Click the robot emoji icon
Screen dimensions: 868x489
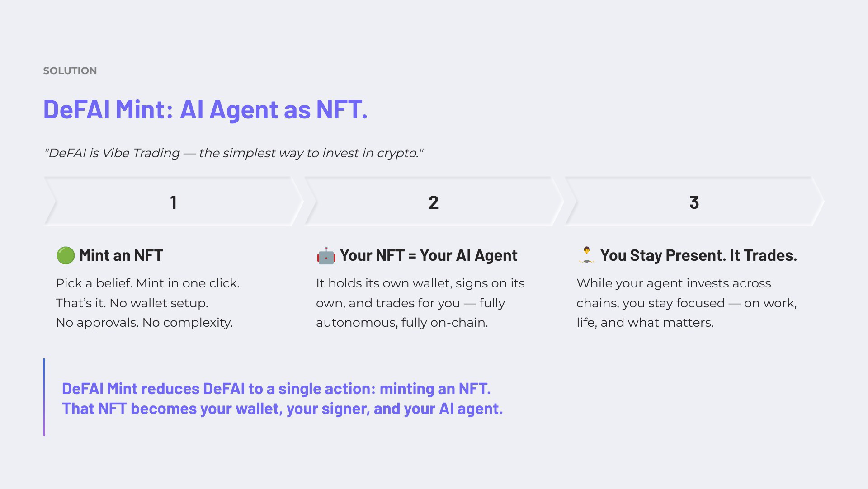click(326, 256)
